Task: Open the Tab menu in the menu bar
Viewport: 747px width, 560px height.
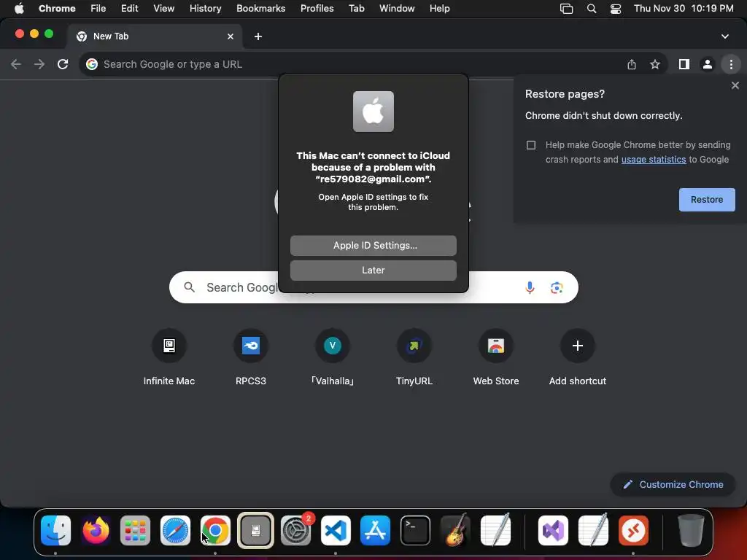Action: [356, 9]
